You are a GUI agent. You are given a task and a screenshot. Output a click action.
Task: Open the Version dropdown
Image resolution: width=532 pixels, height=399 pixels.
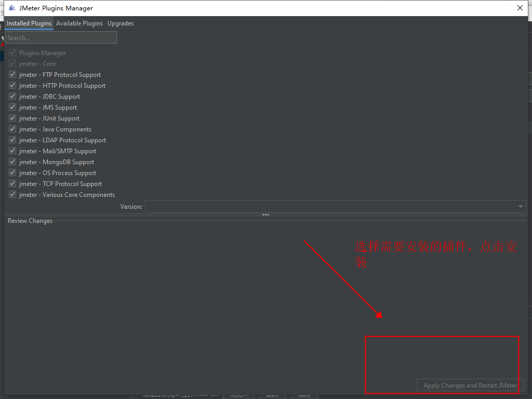(x=336, y=206)
